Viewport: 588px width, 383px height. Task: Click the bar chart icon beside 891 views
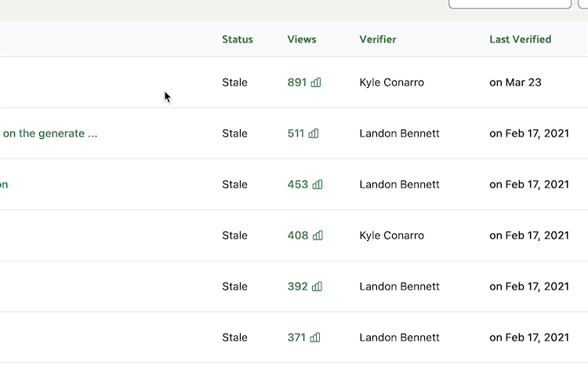pyautogui.click(x=316, y=82)
